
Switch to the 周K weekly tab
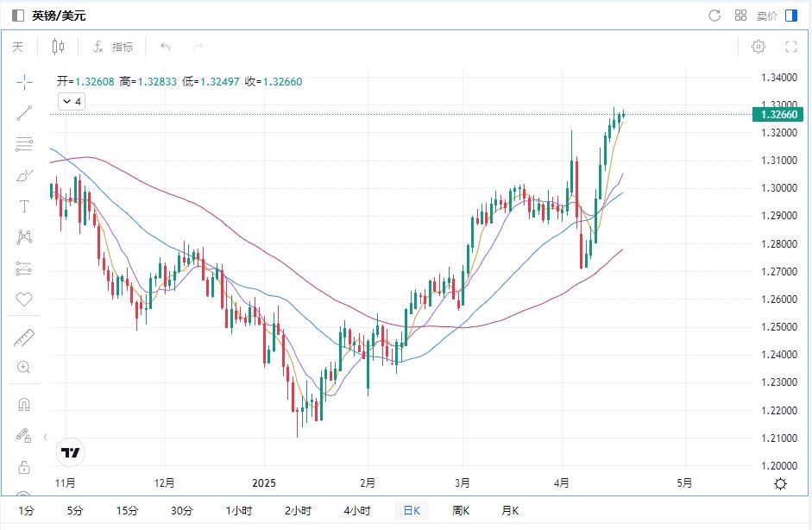tap(461, 510)
